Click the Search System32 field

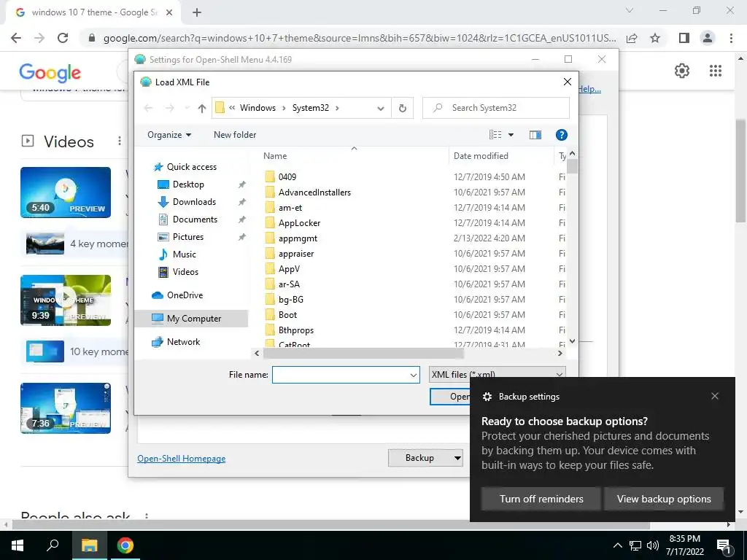496,108
